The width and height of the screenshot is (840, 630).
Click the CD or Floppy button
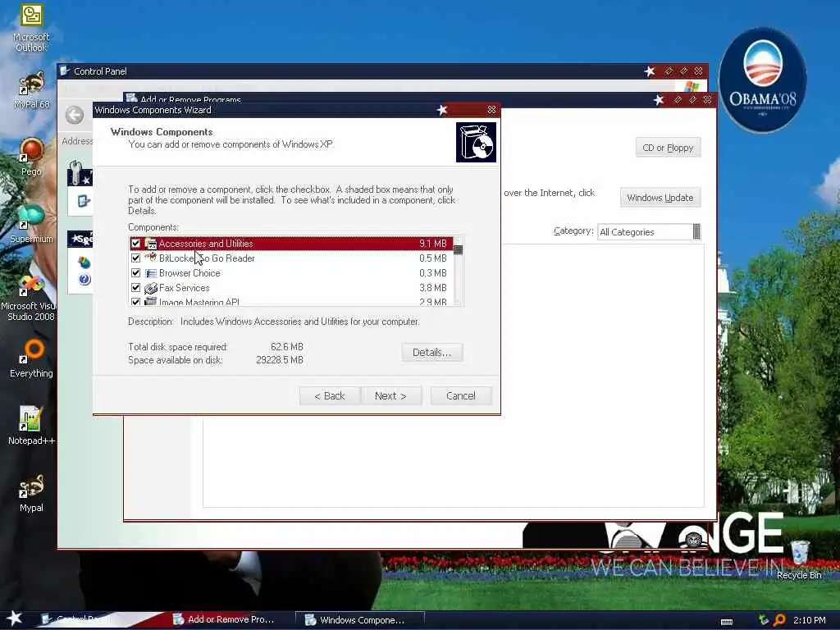click(x=668, y=148)
